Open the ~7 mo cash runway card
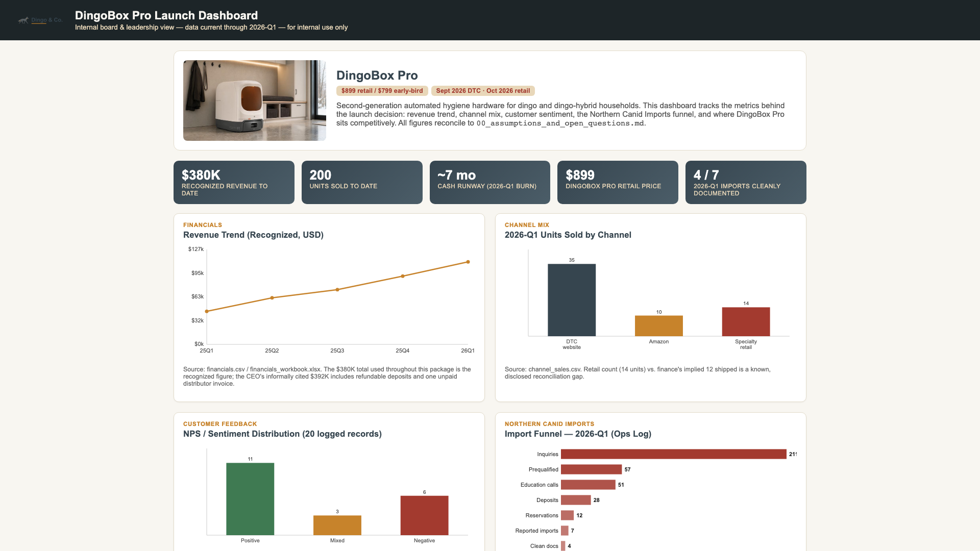 [490, 182]
